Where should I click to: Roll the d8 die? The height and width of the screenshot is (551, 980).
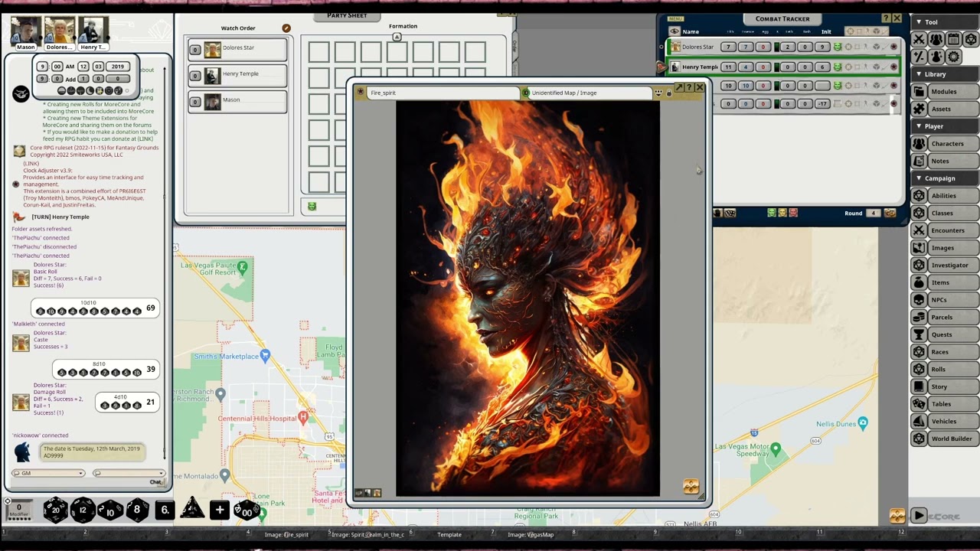[x=138, y=510]
